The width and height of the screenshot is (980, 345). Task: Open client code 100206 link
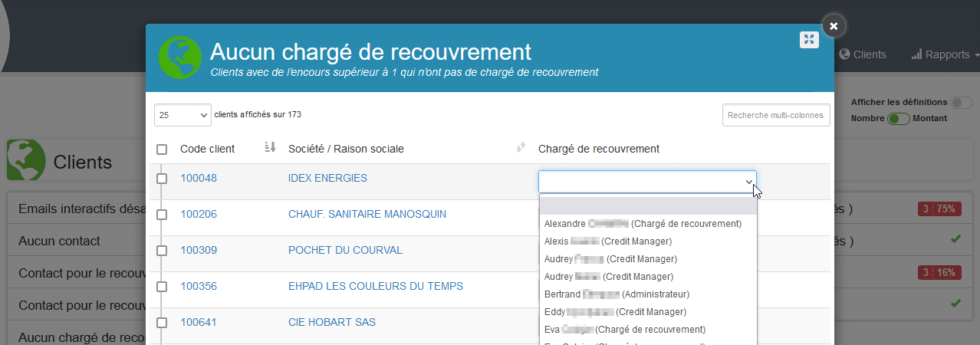point(199,214)
